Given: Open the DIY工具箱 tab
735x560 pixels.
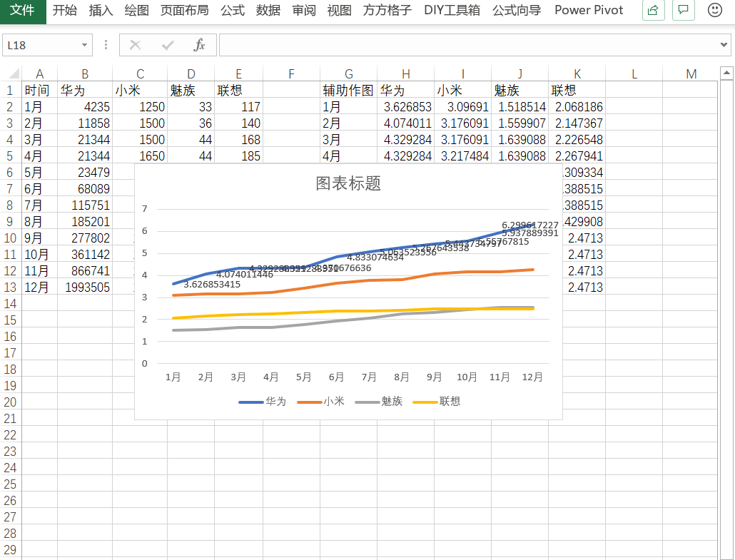Looking at the screenshot, I should pyautogui.click(x=452, y=10).
